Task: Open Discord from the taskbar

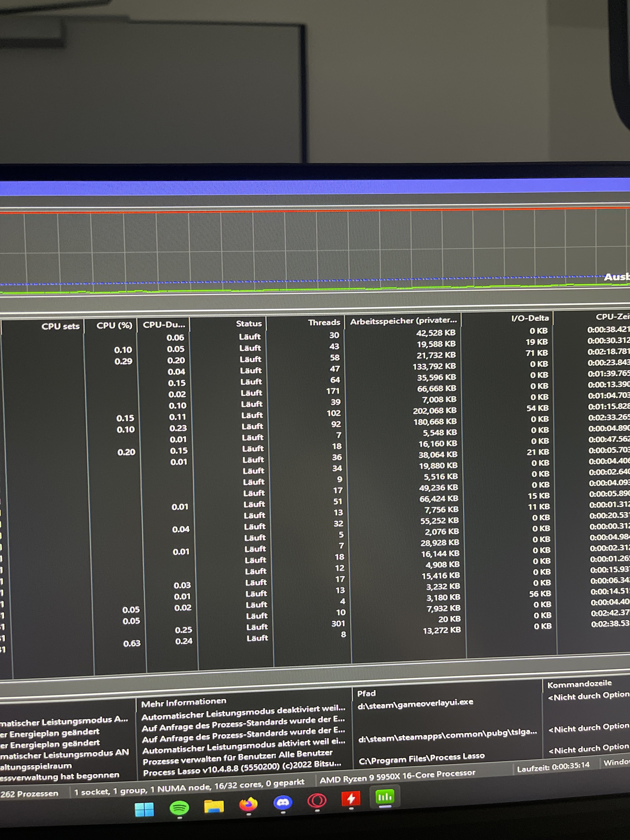Action: 283,802
